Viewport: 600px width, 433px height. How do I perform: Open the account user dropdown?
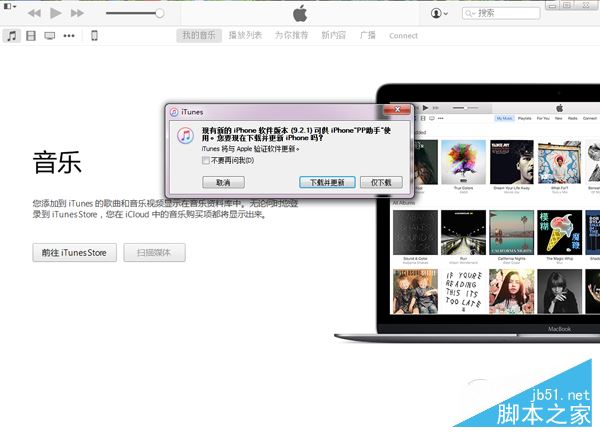pos(439,13)
